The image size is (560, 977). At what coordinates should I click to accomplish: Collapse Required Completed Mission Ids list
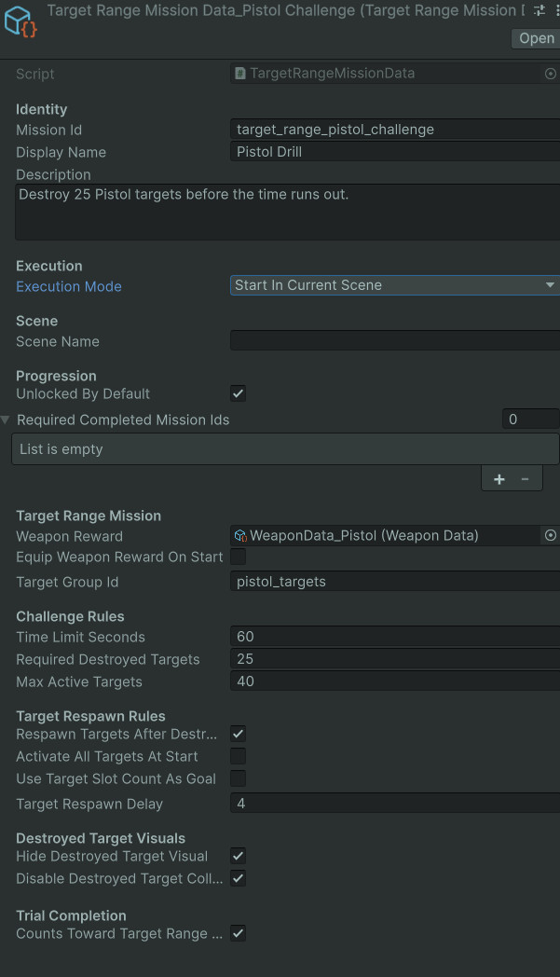pos(6,420)
